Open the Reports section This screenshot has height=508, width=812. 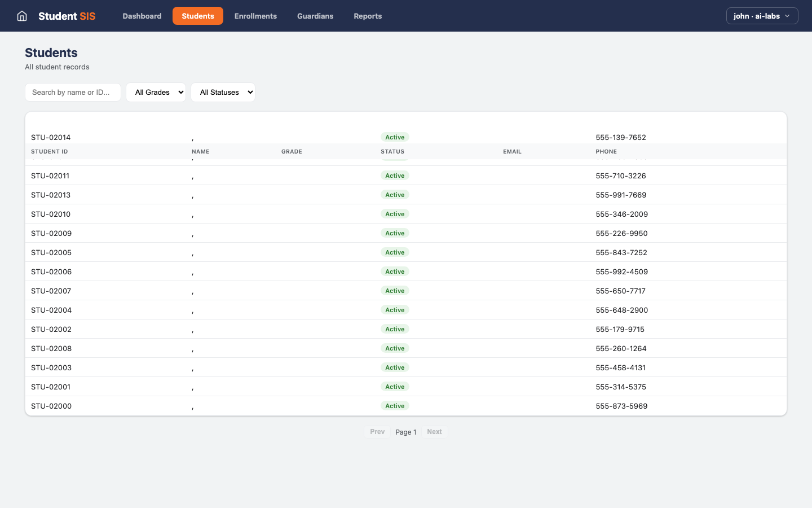click(368, 16)
